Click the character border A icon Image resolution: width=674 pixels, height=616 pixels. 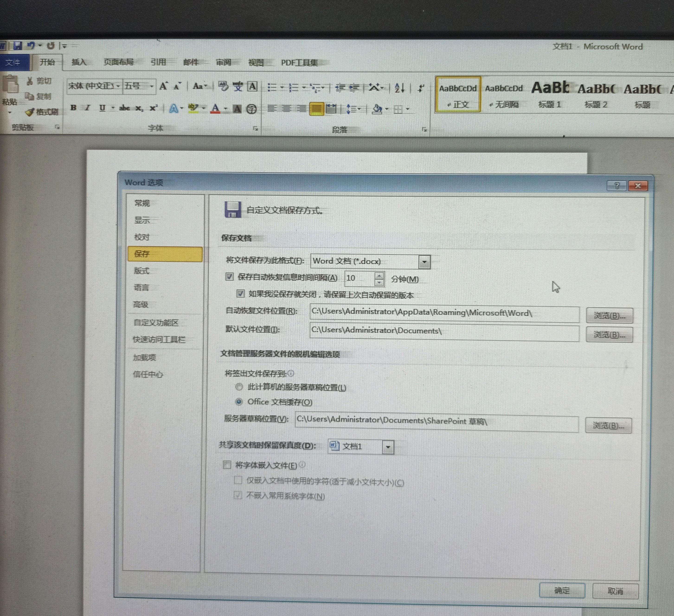[252, 86]
